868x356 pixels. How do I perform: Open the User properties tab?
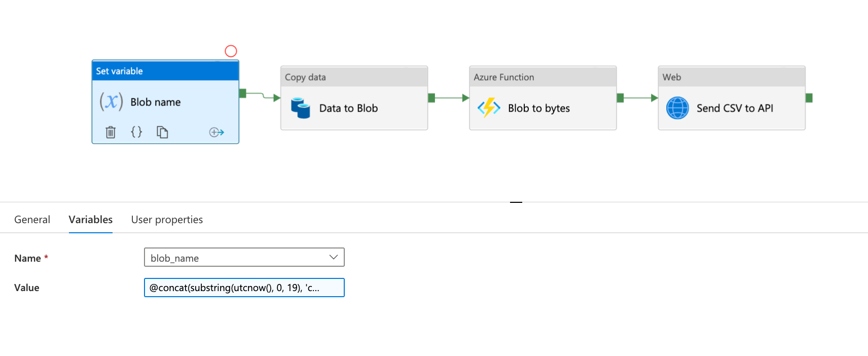click(x=167, y=220)
